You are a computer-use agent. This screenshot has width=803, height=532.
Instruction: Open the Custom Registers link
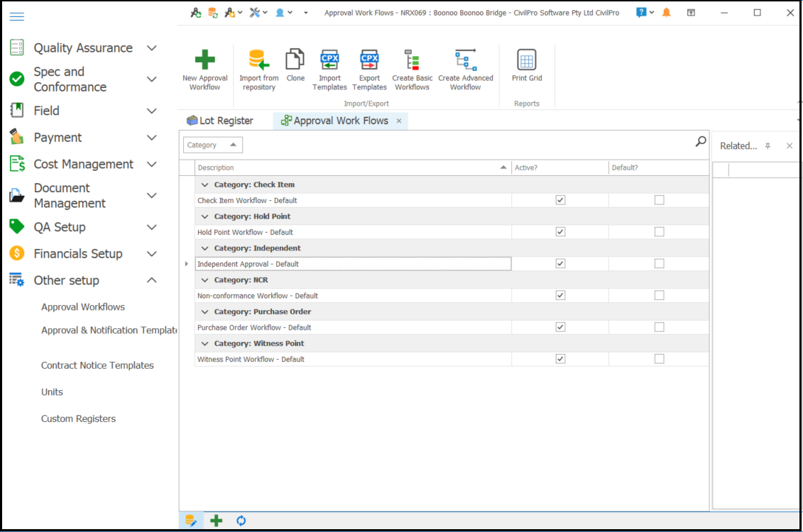pyautogui.click(x=78, y=419)
